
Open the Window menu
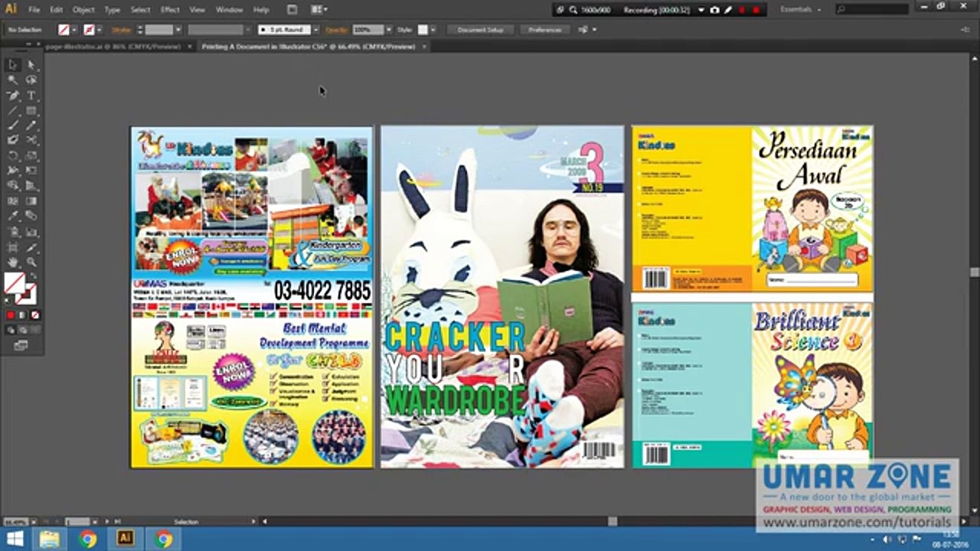[x=229, y=10]
